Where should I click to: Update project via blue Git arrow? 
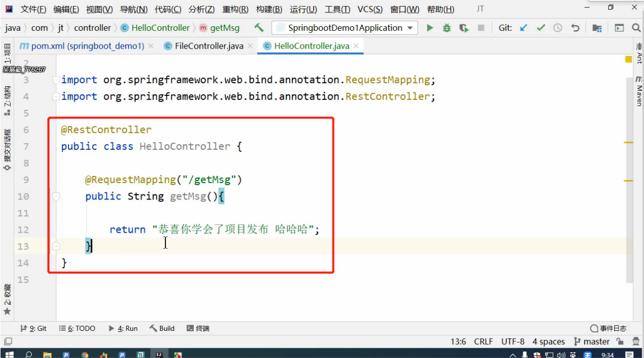point(524,28)
